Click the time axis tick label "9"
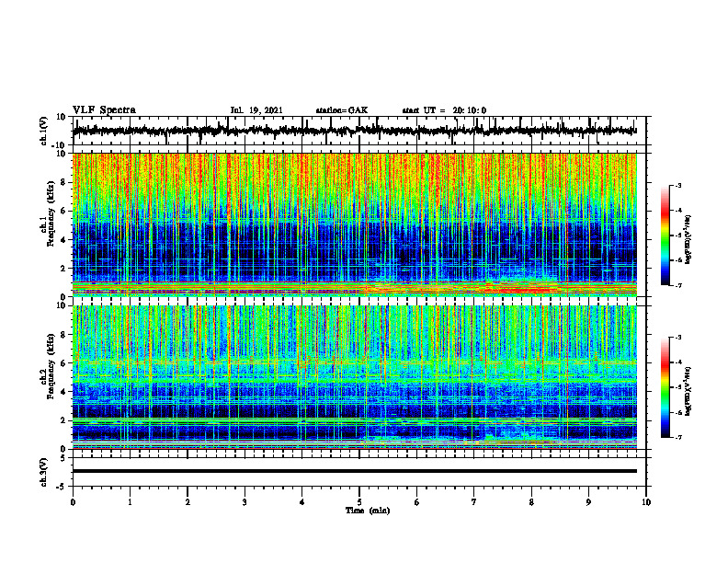This screenshot has width=728, height=563. (588, 502)
